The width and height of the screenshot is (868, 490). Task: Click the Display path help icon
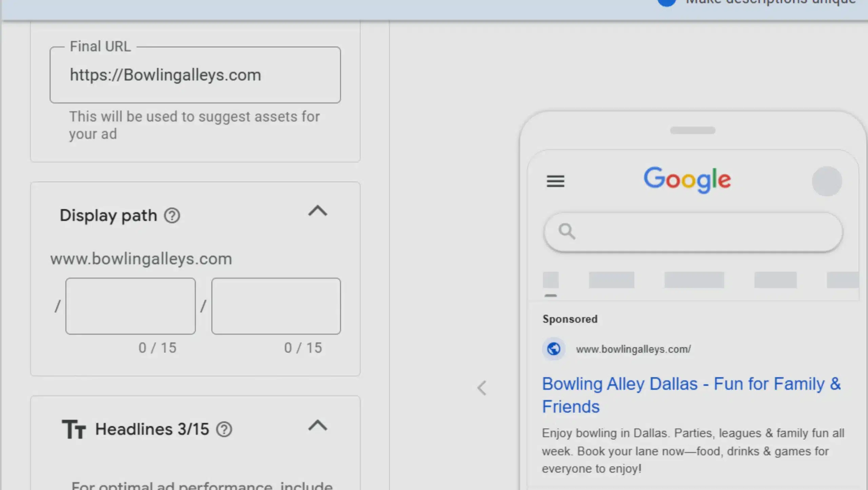point(172,216)
